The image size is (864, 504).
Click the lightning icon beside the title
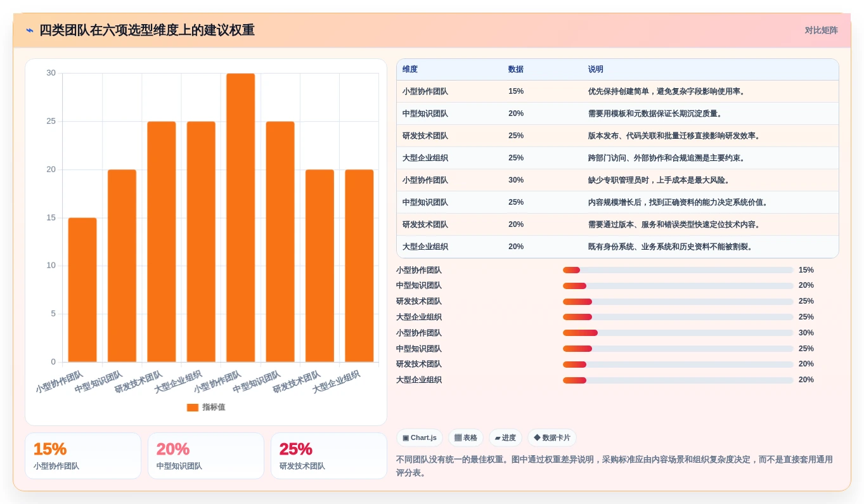coord(30,30)
